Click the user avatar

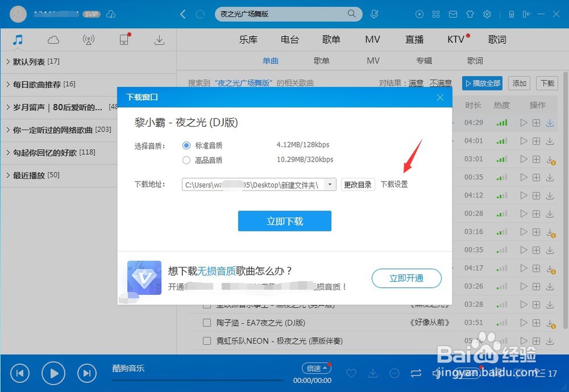18,14
